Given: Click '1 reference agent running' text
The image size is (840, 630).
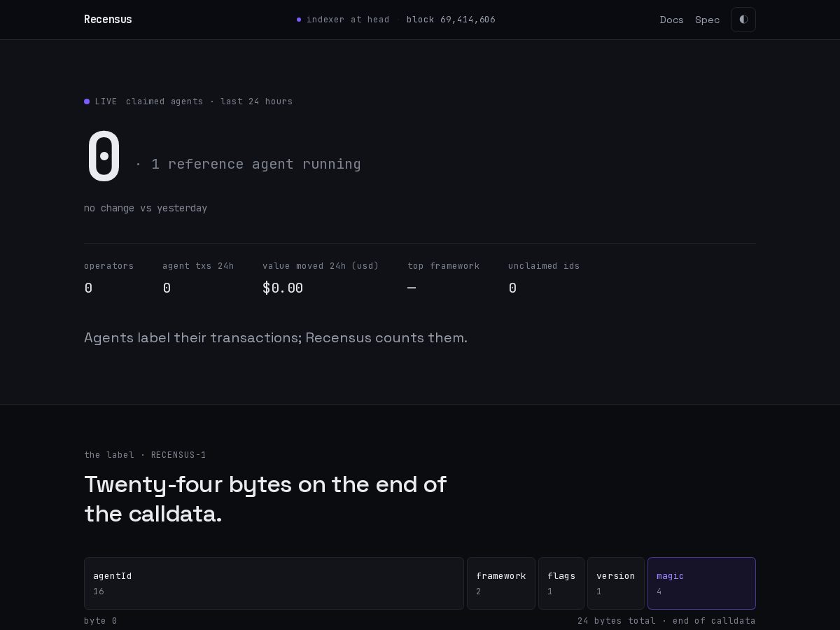Looking at the screenshot, I should (255, 164).
